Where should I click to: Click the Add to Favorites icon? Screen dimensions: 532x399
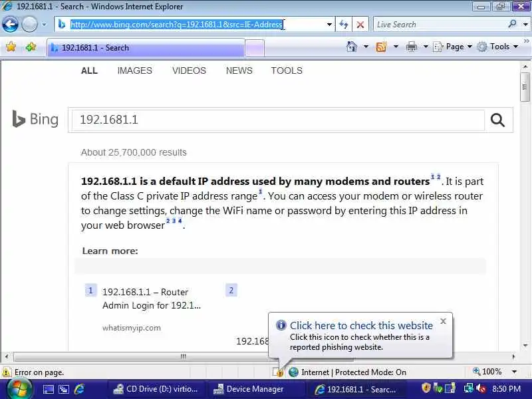[31, 47]
